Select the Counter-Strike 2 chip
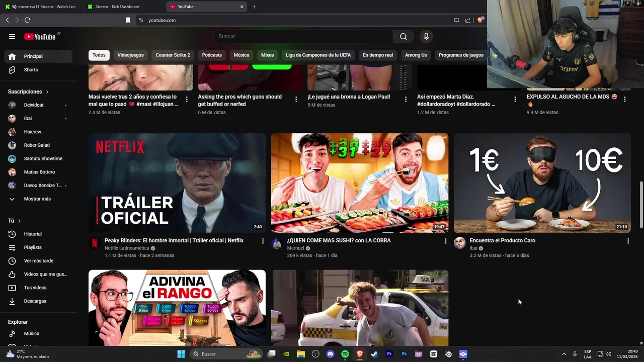Viewport: 644px width, 362px height. coord(173,55)
